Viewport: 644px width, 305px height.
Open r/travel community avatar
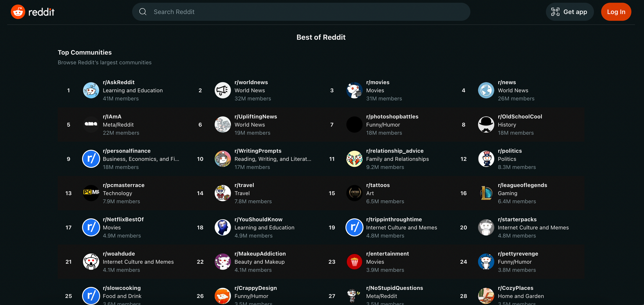click(x=223, y=193)
